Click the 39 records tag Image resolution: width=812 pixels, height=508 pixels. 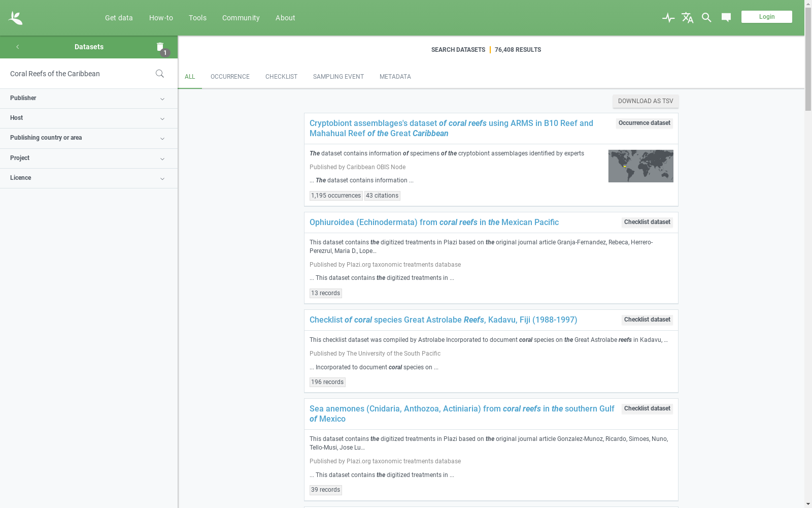pos(326,490)
